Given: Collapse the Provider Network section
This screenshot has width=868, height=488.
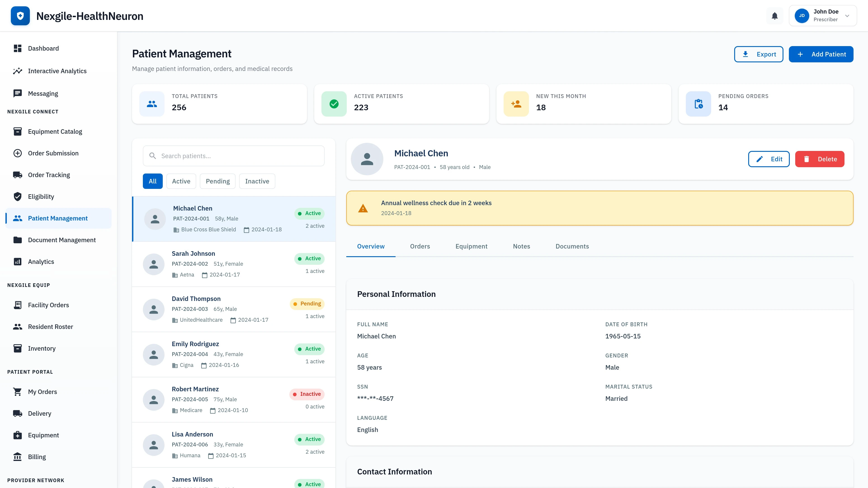Looking at the screenshot, I should point(35,480).
